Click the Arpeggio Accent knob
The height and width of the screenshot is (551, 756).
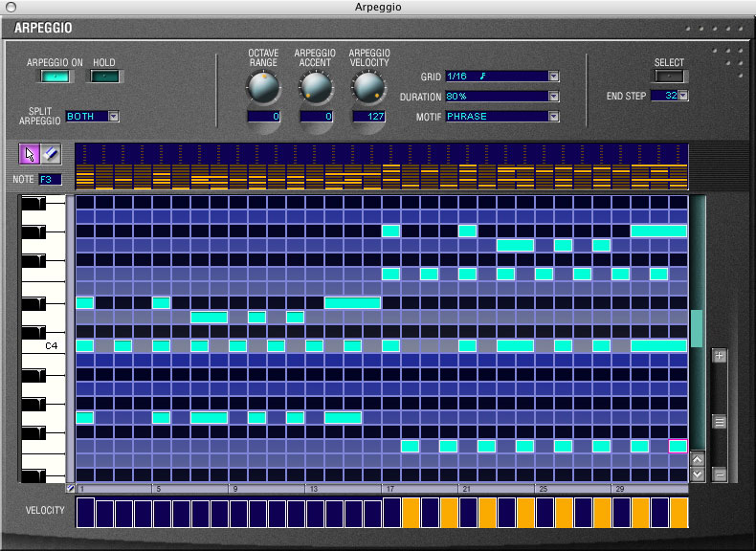click(316, 88)
